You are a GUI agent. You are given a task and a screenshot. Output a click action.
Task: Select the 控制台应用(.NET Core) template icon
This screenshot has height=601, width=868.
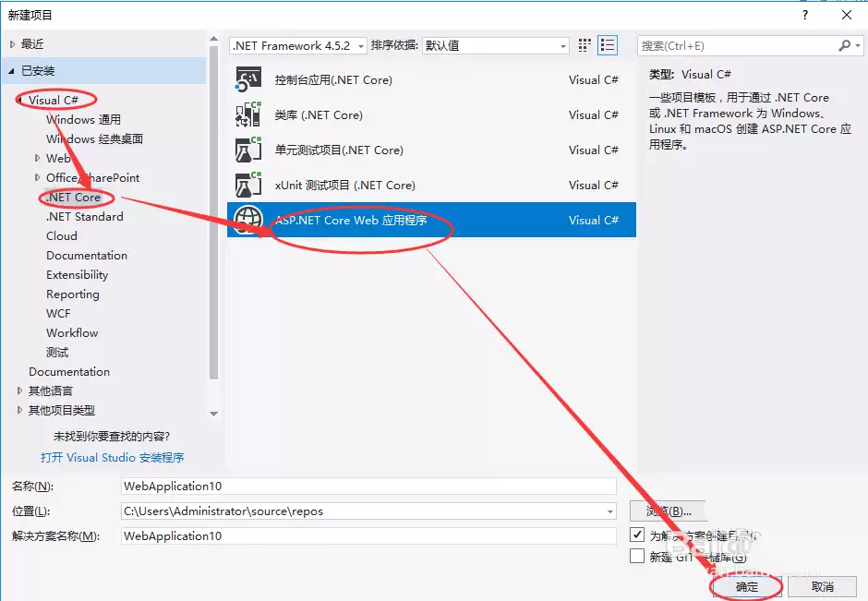click(250, 79)
